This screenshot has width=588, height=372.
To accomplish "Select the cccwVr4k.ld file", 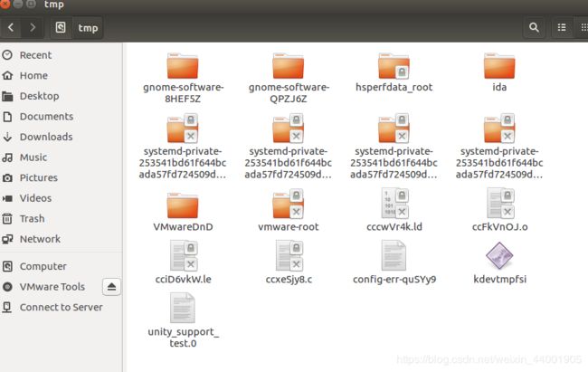I will 394,210.
